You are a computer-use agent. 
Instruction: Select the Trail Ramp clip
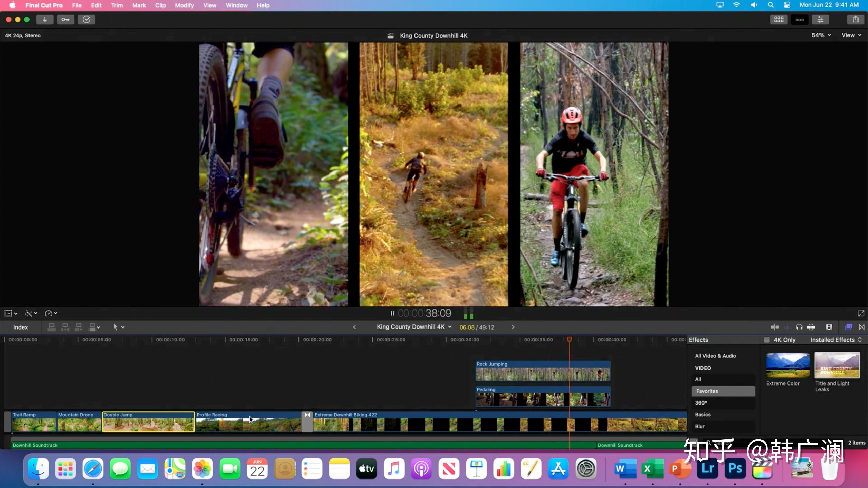[x=34, y=422]
